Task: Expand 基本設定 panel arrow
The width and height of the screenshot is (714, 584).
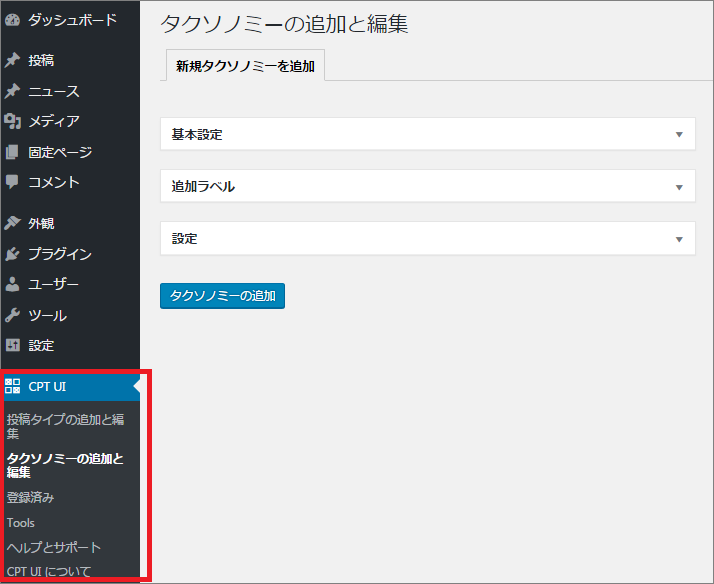Action: 679,135
